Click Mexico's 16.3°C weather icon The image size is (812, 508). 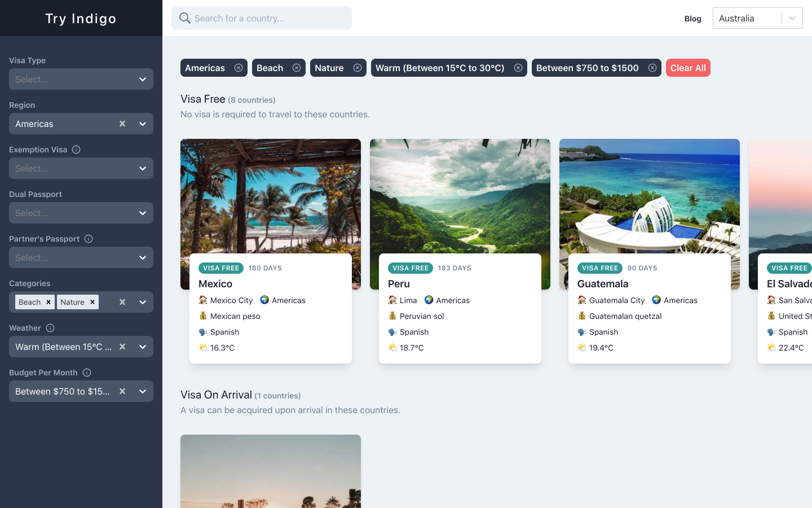click(x=203, y=347)
